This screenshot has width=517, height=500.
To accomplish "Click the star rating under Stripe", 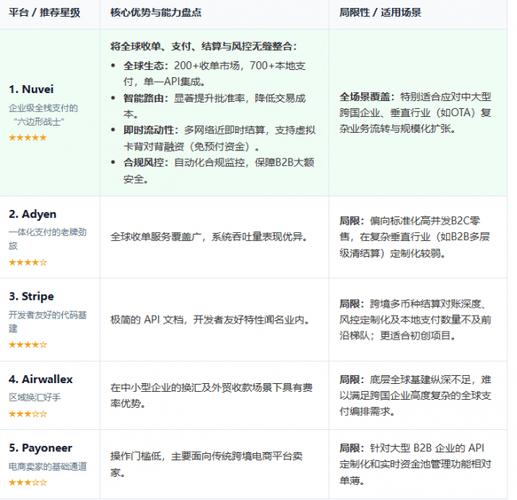I will pyautogui.click(x=28, y=345).
